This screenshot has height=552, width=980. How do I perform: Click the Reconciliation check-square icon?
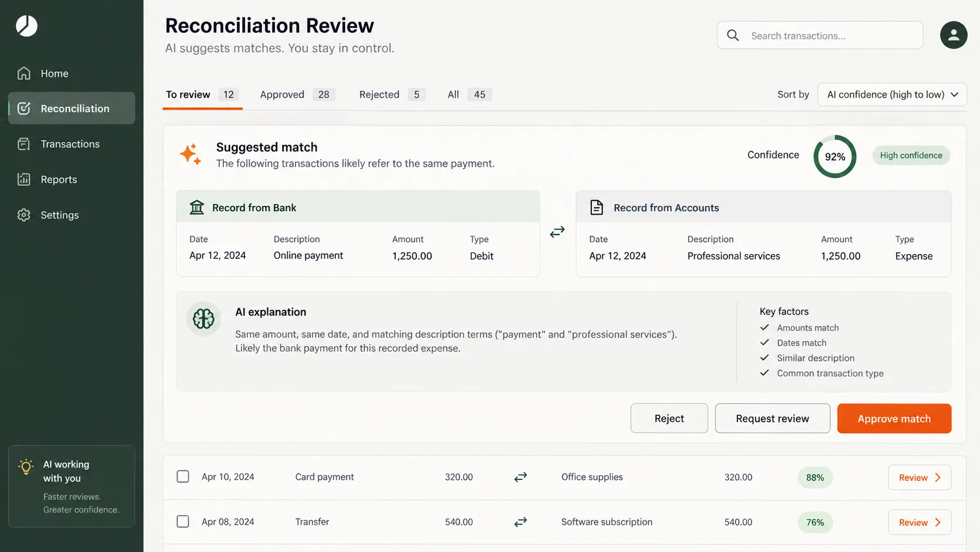pos(24,109)
